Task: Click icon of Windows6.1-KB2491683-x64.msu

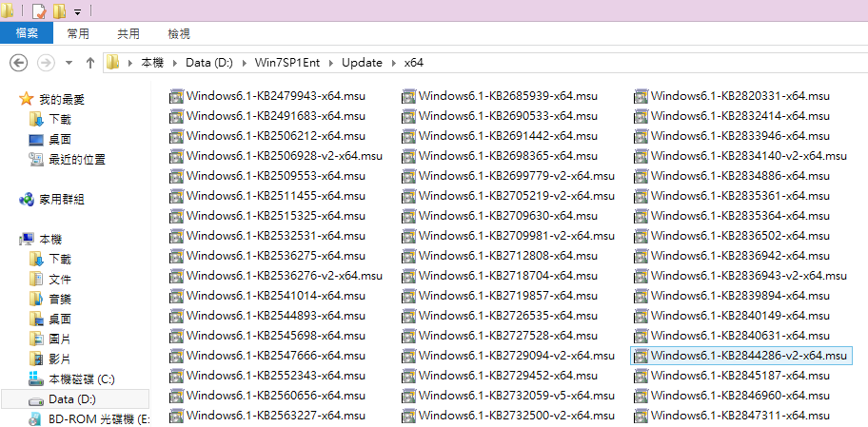Action: pyautogui.click(x=177, y=116)
